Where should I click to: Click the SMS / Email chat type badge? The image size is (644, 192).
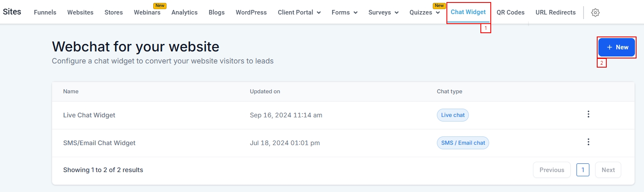463,143
